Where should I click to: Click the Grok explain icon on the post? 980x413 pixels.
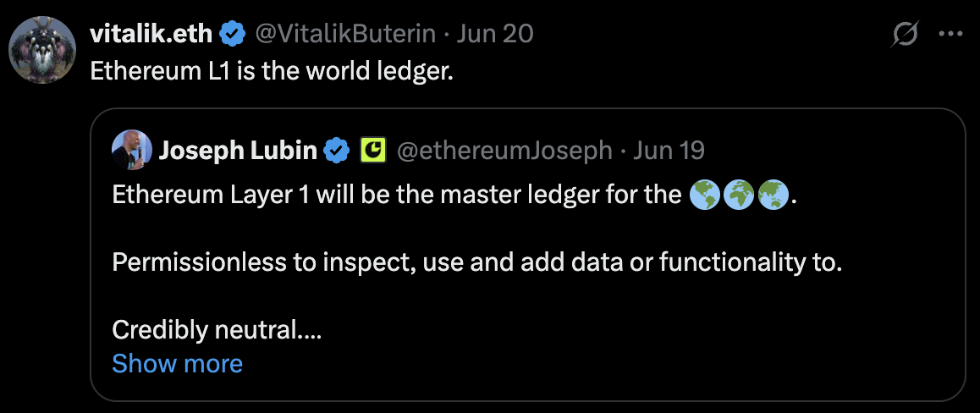(x=906, y=35)
